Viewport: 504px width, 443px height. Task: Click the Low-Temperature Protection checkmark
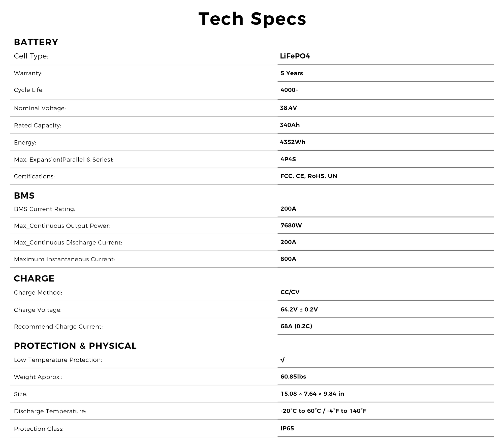tap(282, 360)
